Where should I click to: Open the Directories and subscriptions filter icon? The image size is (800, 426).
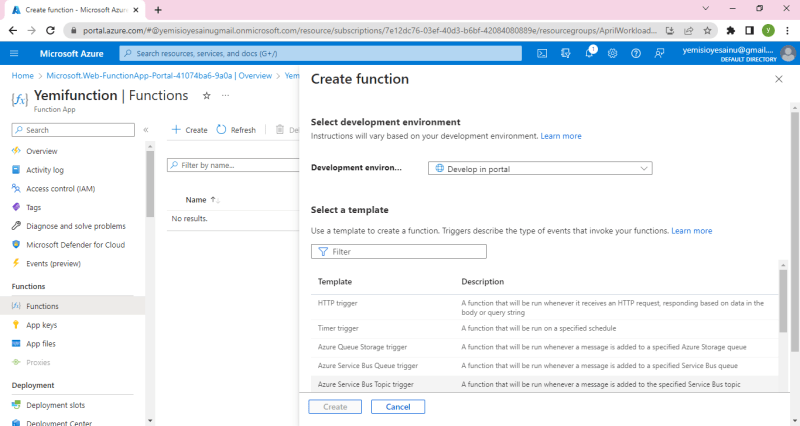(565, 53)
